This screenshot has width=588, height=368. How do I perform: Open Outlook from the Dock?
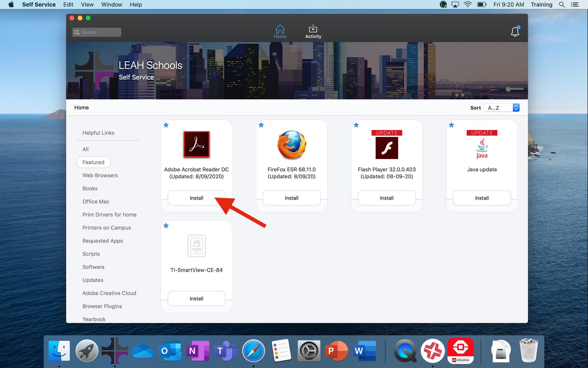(x=170, y=351)
